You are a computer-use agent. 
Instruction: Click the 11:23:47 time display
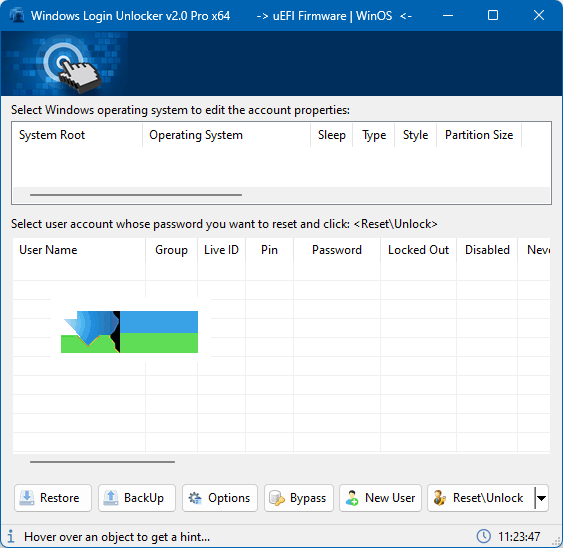(519, 537)
